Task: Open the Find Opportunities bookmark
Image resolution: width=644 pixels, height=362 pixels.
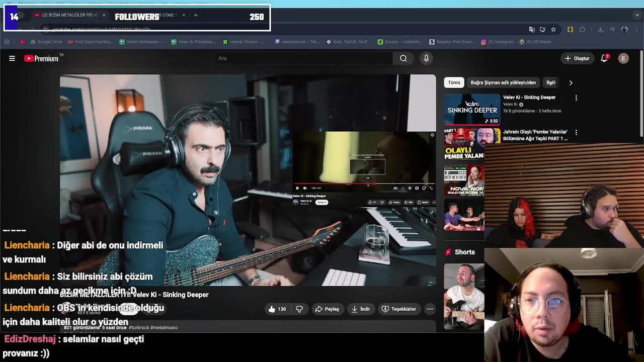Action: (x=91, y=42)
